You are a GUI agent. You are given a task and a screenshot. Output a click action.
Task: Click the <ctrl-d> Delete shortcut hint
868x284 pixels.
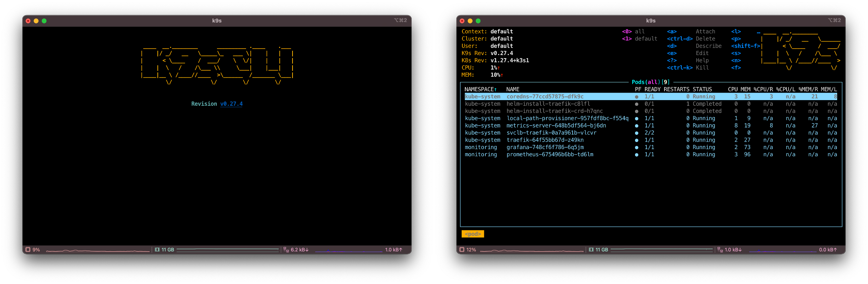(691, 39)
